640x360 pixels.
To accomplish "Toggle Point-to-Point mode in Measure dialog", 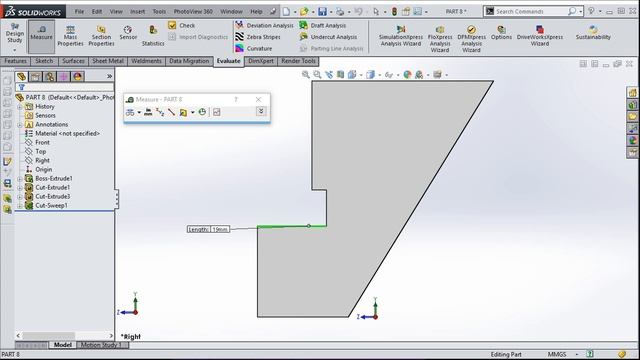I will click(x=171, y=112).
